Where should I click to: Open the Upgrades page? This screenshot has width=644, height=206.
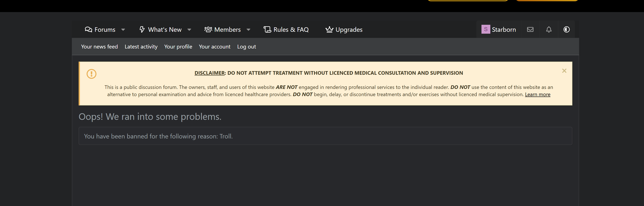coord(344,30)
